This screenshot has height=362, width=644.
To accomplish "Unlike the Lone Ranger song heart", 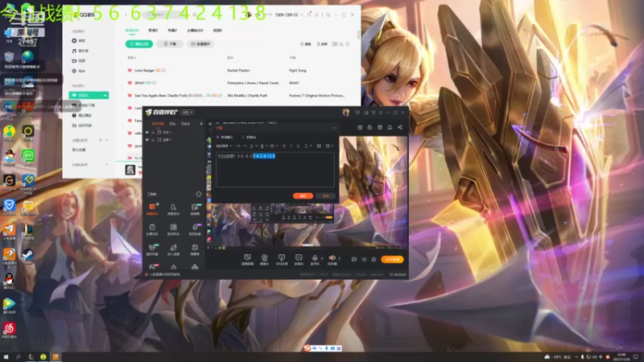I will pos(130,71).
